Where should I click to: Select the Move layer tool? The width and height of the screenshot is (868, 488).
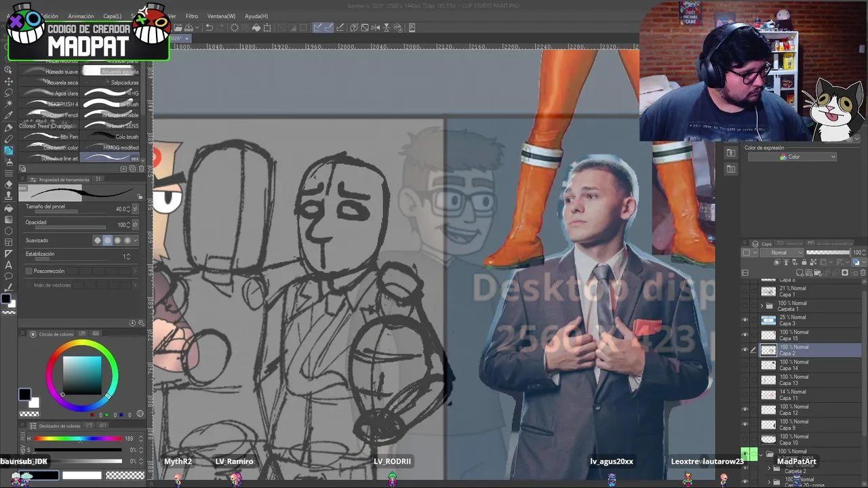(9, 81)
